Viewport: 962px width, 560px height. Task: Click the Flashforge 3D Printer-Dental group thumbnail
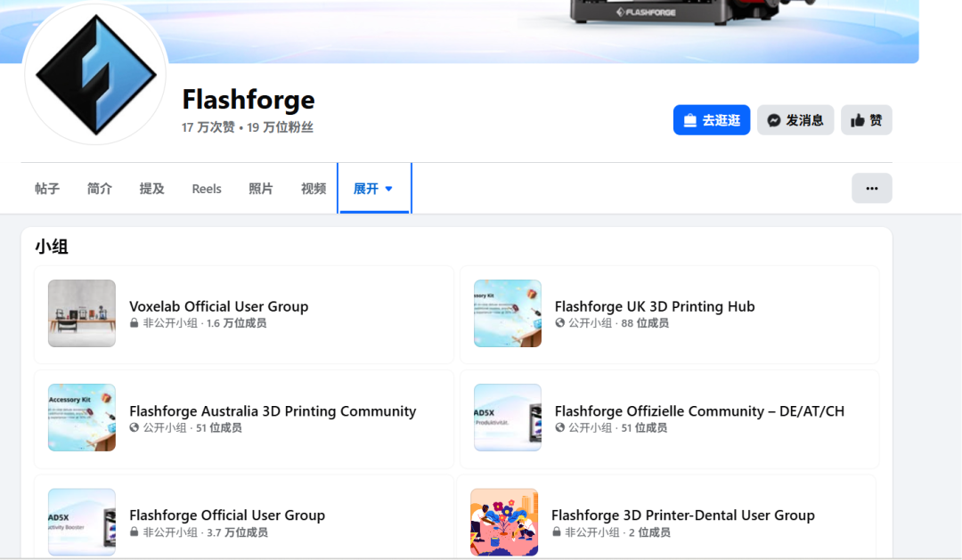point(504,522)
